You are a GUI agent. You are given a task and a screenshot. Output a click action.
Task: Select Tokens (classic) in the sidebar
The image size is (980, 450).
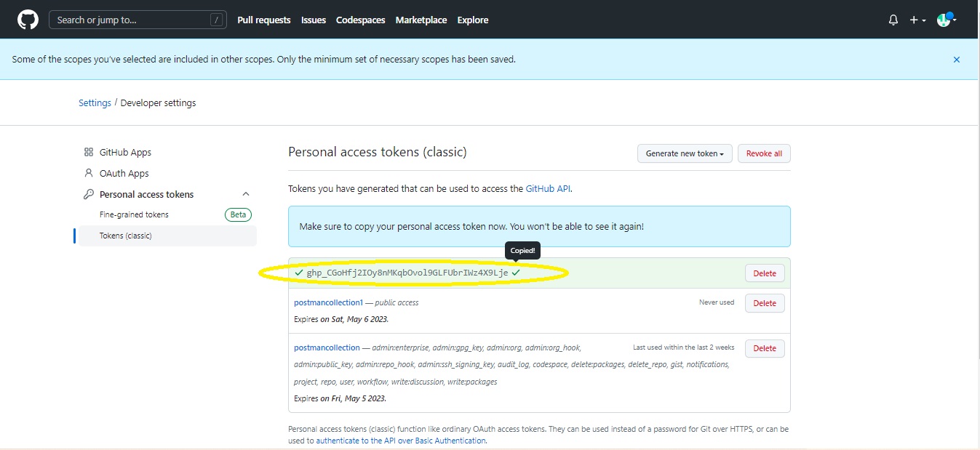(x=126, y=236)
